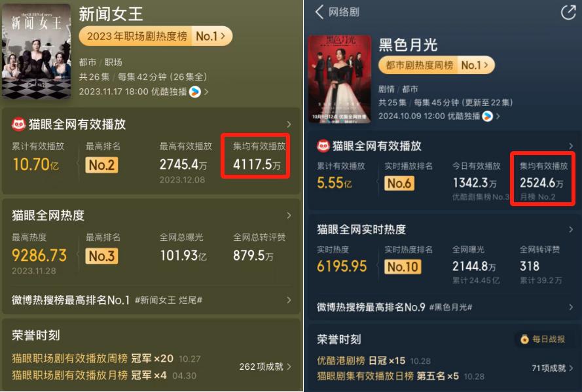Open 微博热搜榜 No.1 新闻女王 烂尾 entry
Viewport: 582px width, 392px height.
coord(151,300)
